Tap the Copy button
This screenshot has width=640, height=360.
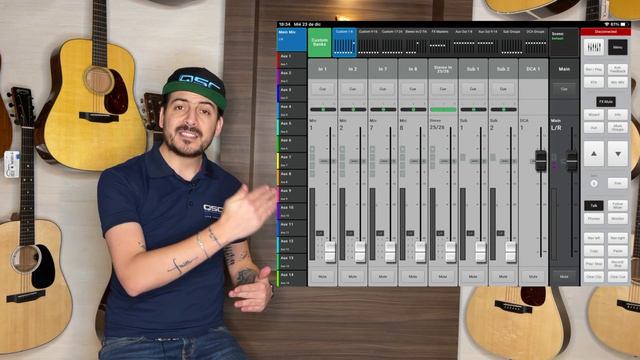pos(593,251)
